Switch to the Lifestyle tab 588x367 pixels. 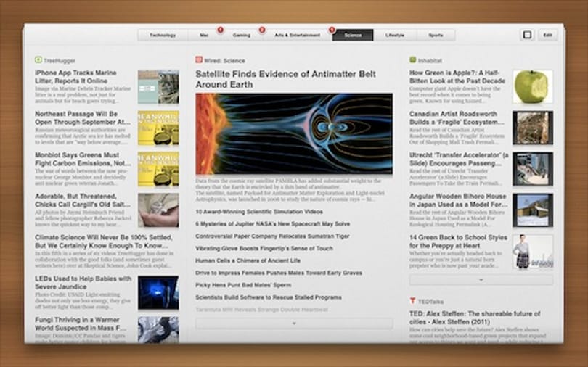pyautogui.click(x=395, y=36)
